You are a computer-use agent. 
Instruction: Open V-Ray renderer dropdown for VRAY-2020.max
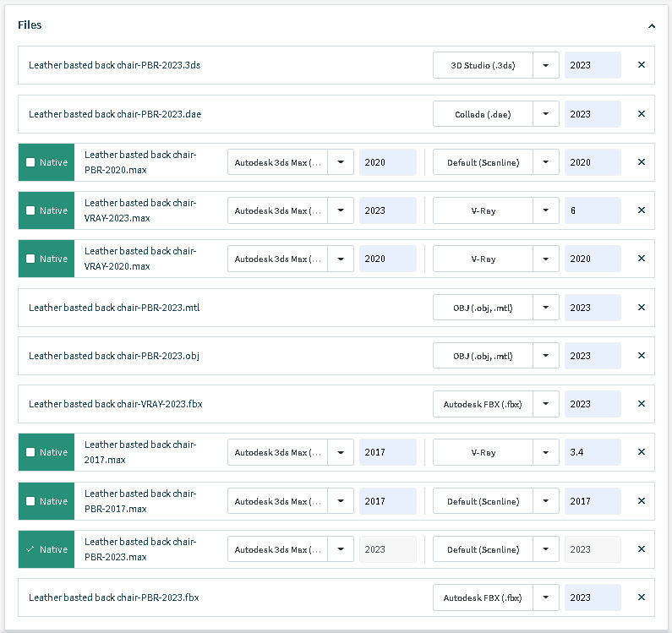point(546,259)
